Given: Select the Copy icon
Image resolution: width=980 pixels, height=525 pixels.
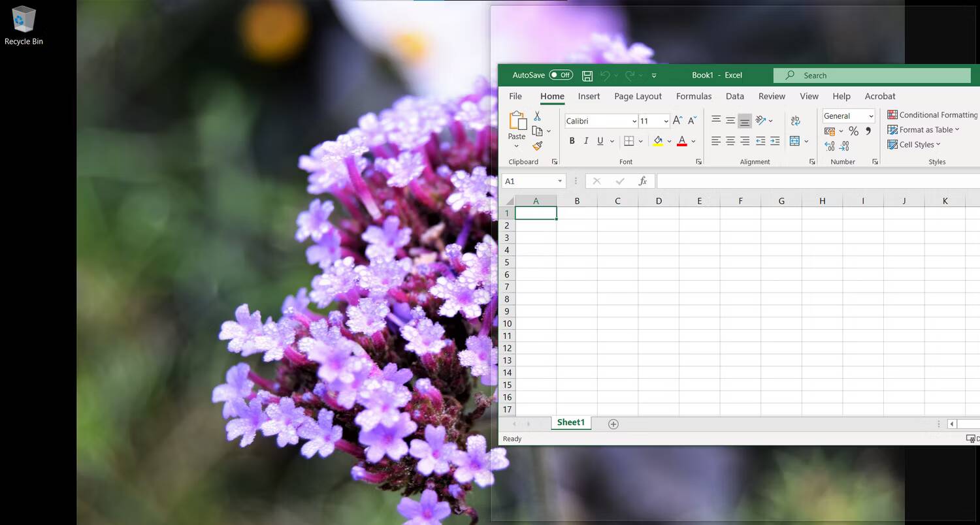Looking at the screenshot, I should pos(538,130).
